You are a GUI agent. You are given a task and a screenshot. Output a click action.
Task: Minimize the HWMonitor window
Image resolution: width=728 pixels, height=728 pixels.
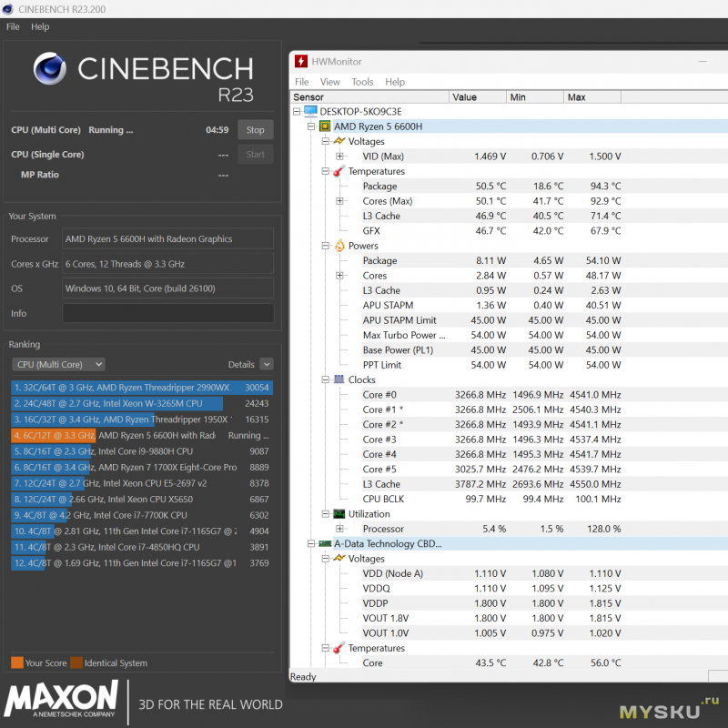pyautogui.click(x=703, y=61)
